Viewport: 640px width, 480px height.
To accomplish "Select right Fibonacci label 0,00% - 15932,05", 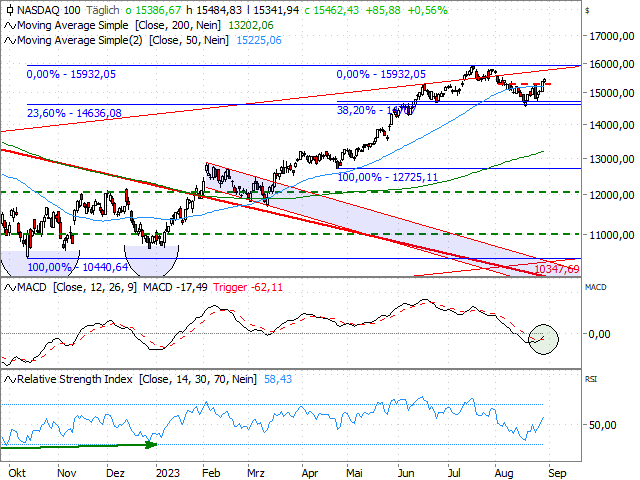I will pos(381,74).
